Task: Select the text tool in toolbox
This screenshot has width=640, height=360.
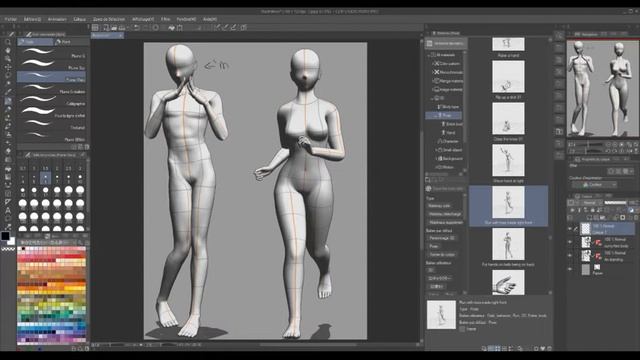Action: pyautogui.click(x=8, y=210)
